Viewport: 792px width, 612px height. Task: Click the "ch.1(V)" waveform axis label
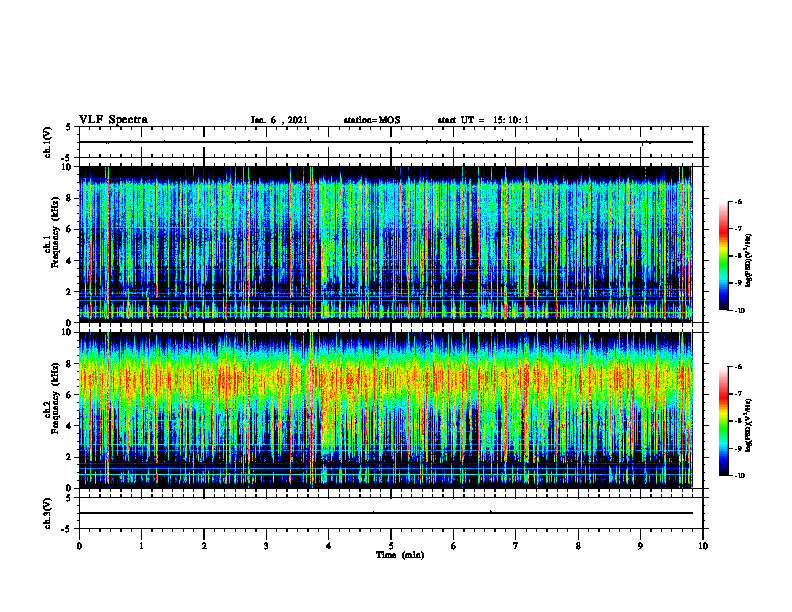(48, 142)
